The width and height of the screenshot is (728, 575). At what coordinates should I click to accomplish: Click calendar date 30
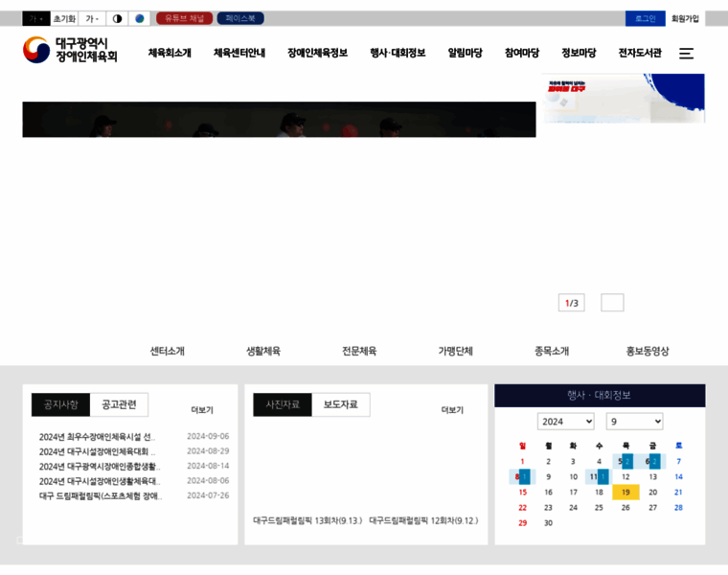548,523
